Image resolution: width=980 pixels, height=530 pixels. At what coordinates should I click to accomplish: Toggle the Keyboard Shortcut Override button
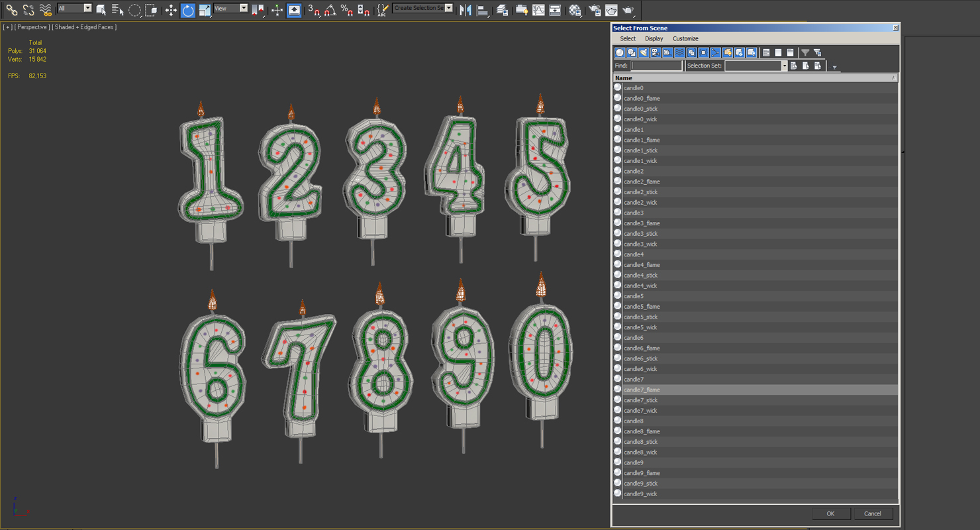(294, 9)
